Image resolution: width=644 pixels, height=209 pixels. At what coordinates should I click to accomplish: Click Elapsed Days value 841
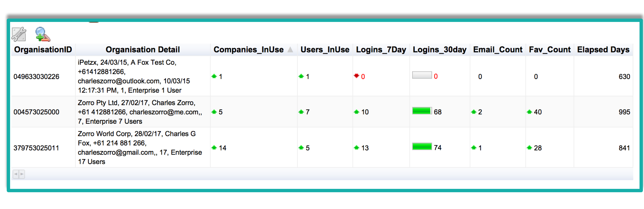(624, 148)
